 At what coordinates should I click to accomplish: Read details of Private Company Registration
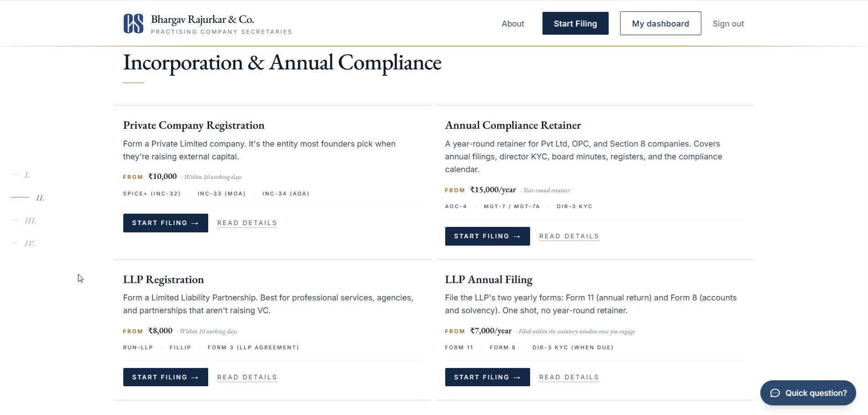pos(247,223)
